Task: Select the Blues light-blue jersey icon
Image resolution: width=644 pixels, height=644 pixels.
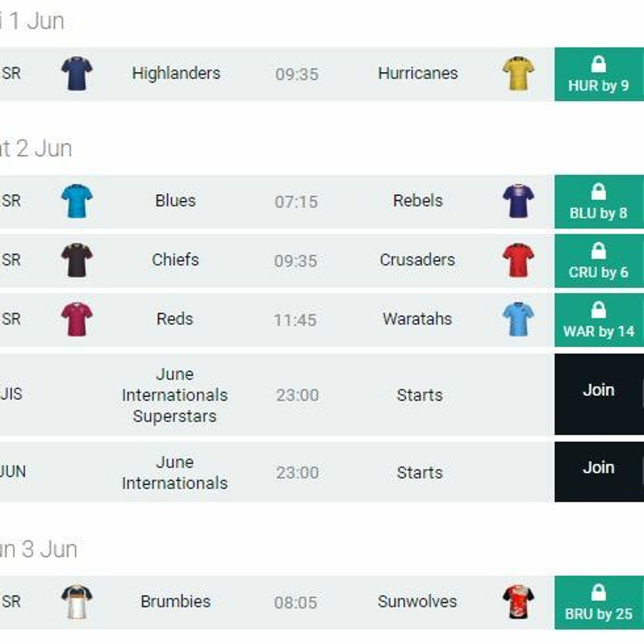Action: 77,201
